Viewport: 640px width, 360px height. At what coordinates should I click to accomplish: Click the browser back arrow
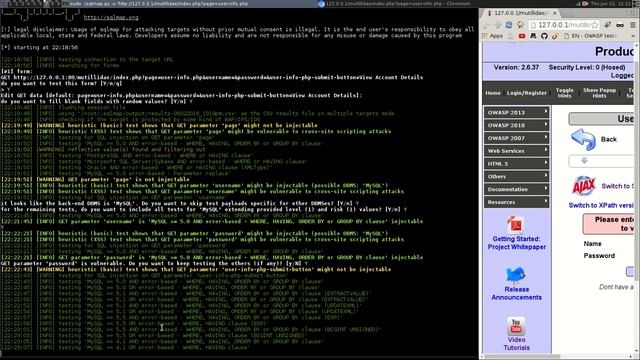point(486,25)
